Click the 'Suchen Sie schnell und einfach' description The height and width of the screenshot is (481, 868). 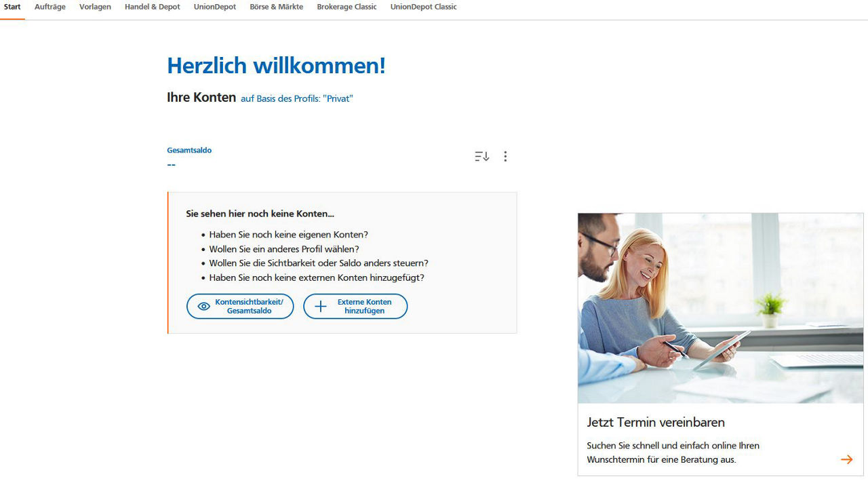coord(673,453)
